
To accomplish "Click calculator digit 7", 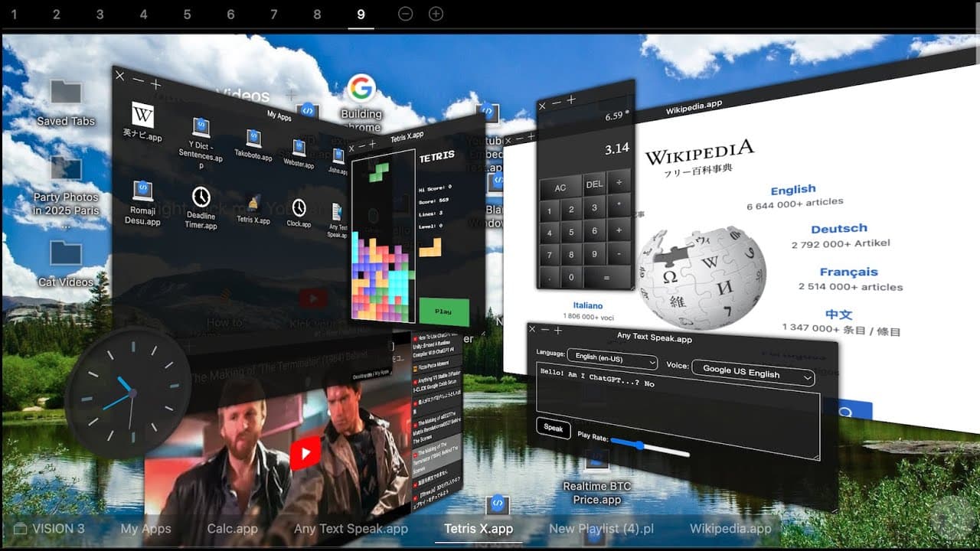I will click(x=549, y=255).
